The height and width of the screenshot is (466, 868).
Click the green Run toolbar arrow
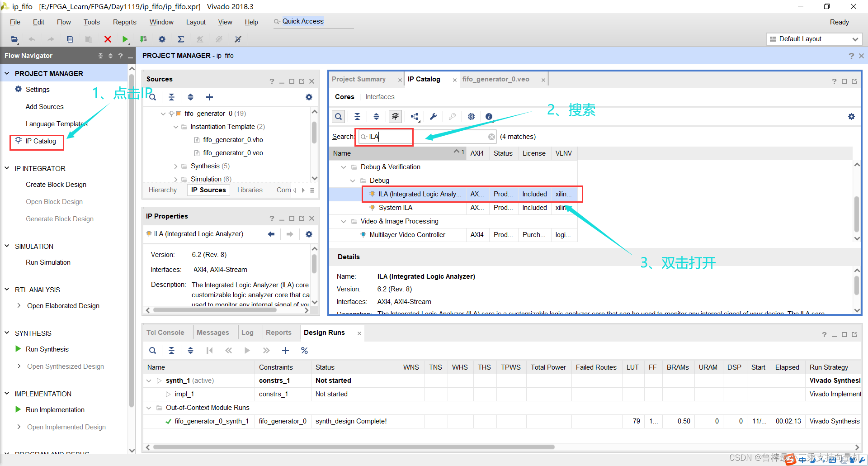click(125, 39)
